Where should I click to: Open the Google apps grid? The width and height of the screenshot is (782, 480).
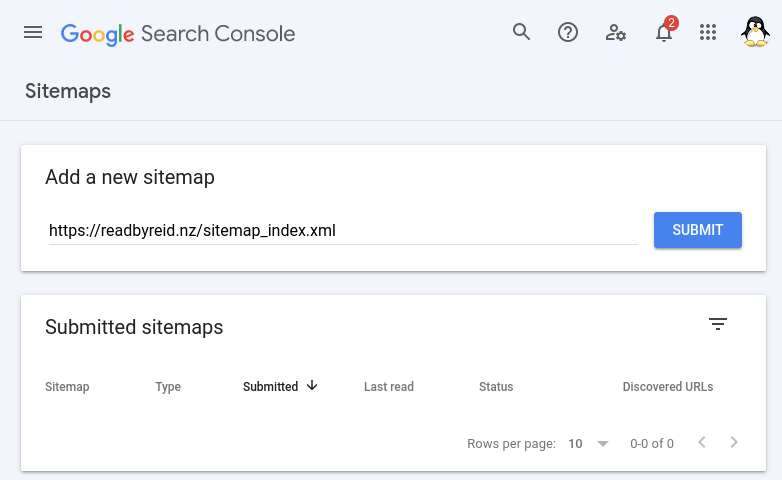pos(708,33)
